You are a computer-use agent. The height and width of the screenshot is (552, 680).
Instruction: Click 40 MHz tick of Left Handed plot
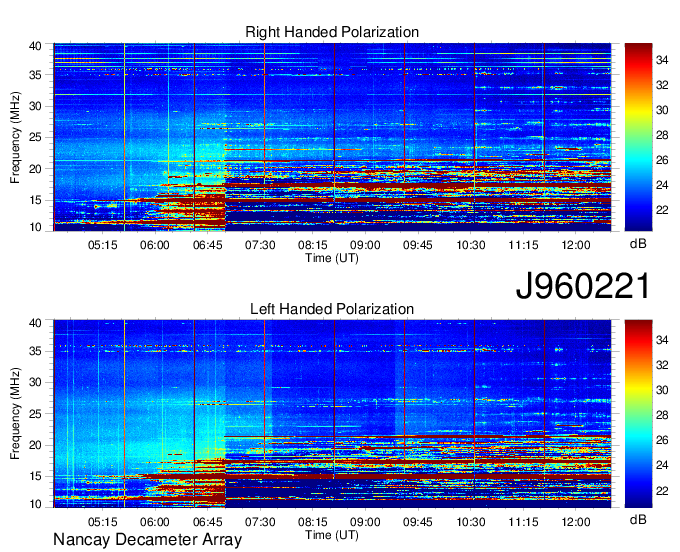[35, 323]
